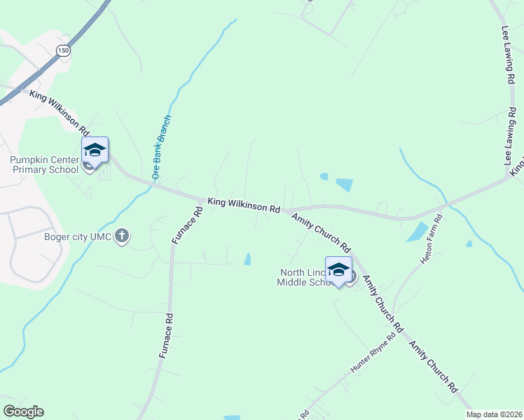Image resolution: width=524 pixels, height=420 pixels.
Task: Click the North Lincoln Middle School graduation-cap marker
Action: click(x=338, y=269)
